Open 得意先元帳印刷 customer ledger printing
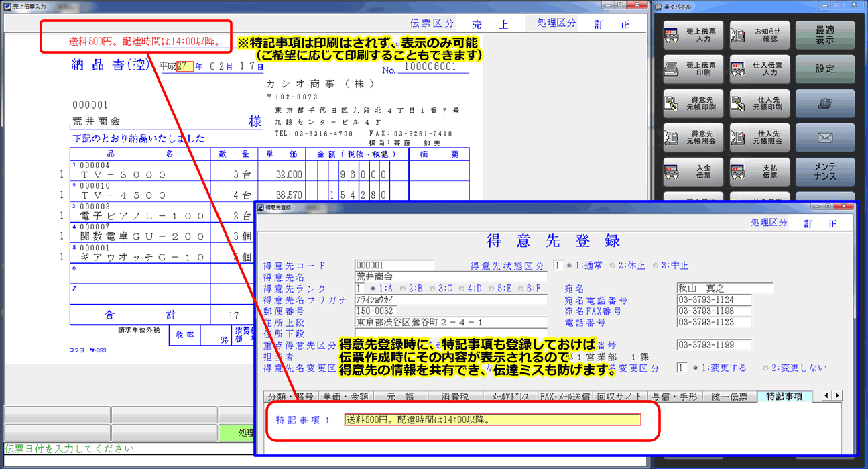 pos(692,103)
